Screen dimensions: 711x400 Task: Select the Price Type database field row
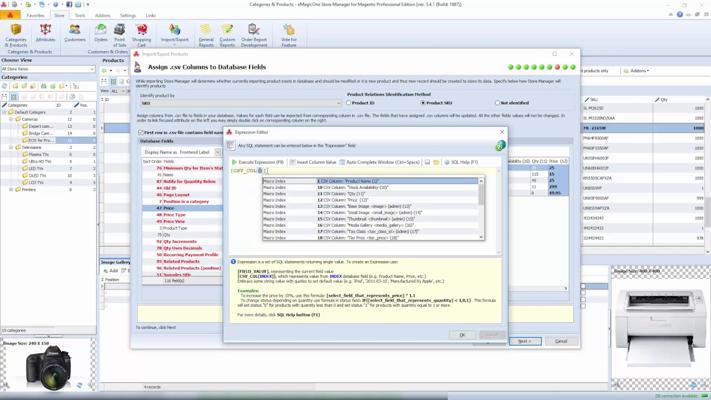tap(182, 215)
